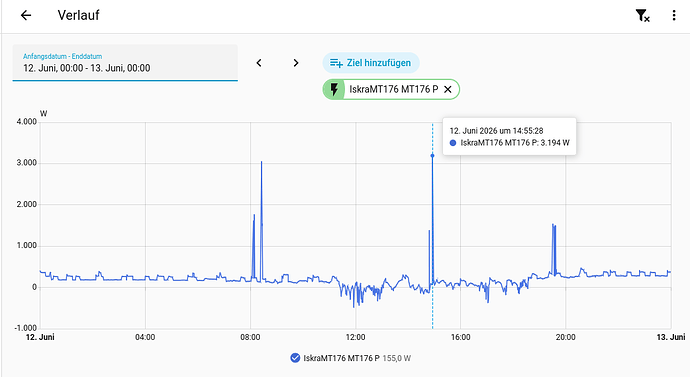Click the 155,0 W legend value
The width and height of the screenshot is (690, 377).
click(x=396, y=359)
